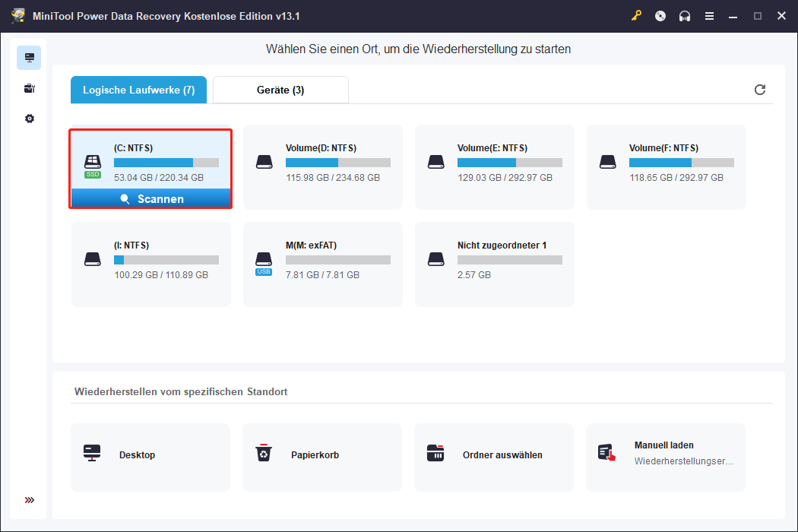Screen dimensions: 798x532
Task: Click the Desktop monitor icon
Action: [92, 453]
